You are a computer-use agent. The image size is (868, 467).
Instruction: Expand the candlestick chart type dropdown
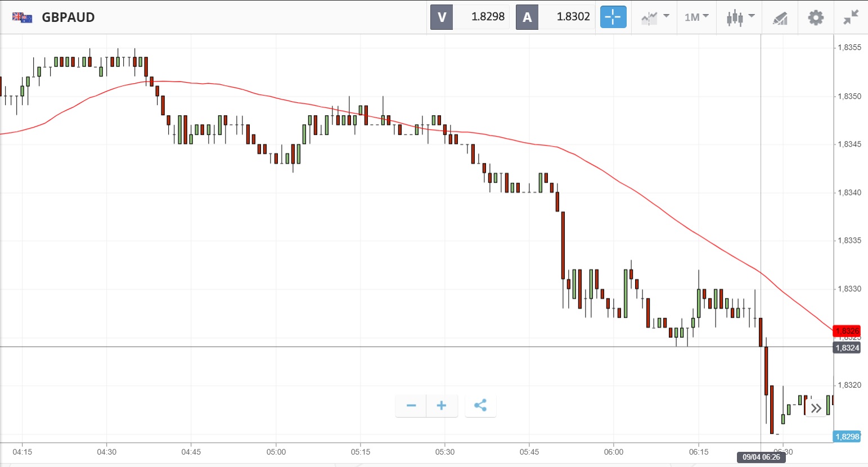[x=740, y=17]
